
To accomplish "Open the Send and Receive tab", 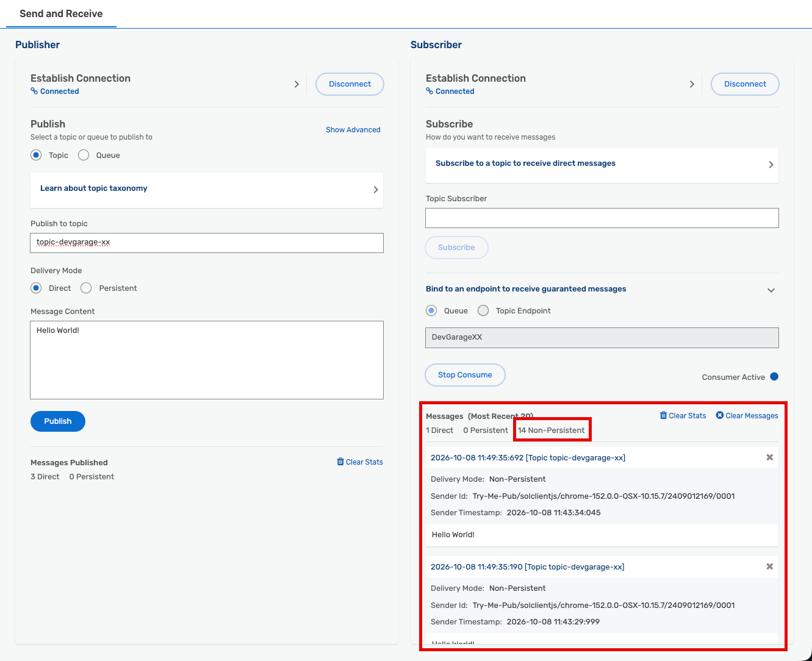I will [x=61, y=13].
